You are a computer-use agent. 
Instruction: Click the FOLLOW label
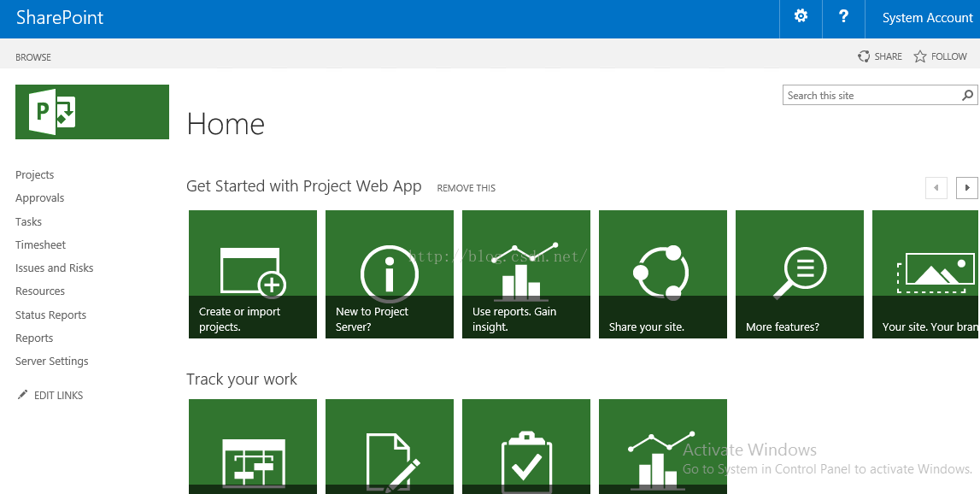tap(948, 56)
